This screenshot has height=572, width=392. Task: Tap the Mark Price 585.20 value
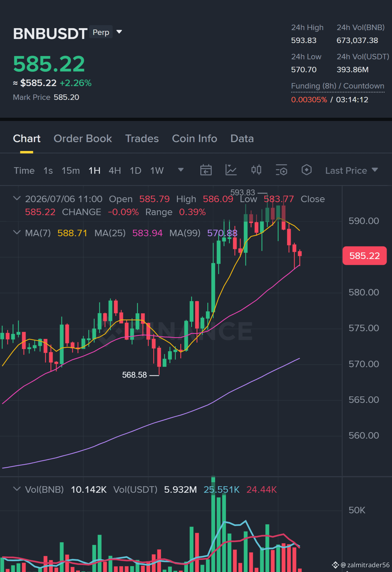point(67,97)
